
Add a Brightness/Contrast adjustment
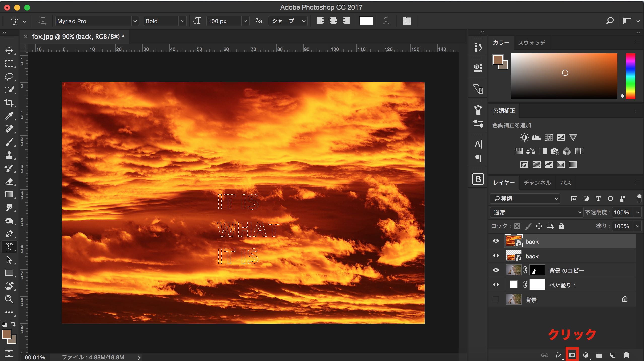(524, 137)
